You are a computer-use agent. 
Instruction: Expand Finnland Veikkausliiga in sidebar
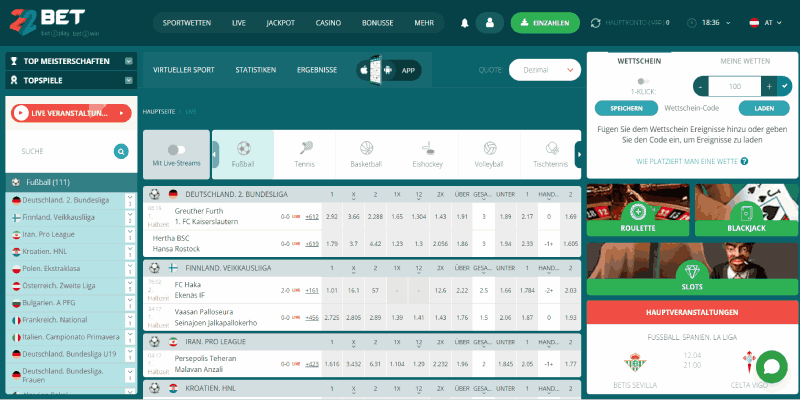(x=130, y=217)
